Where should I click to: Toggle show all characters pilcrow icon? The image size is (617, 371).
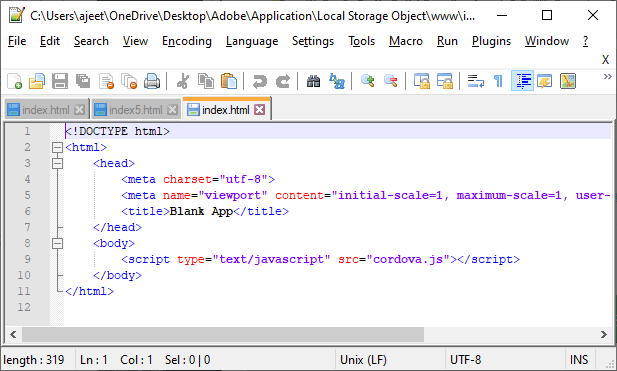(x=498, y=81)
